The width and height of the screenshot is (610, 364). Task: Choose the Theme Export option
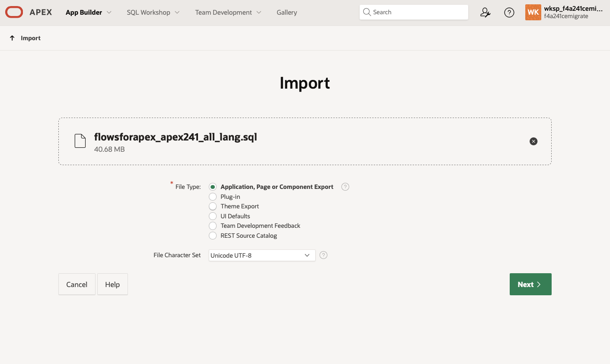pos(213,206)
